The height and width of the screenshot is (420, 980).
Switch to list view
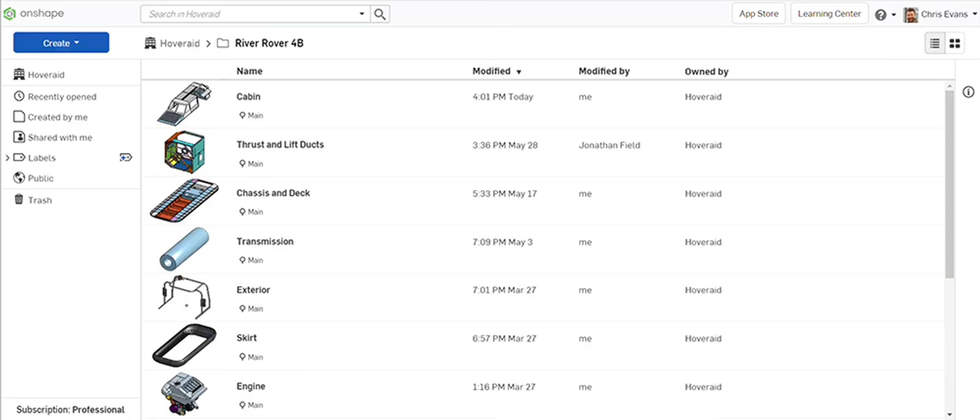935,43
